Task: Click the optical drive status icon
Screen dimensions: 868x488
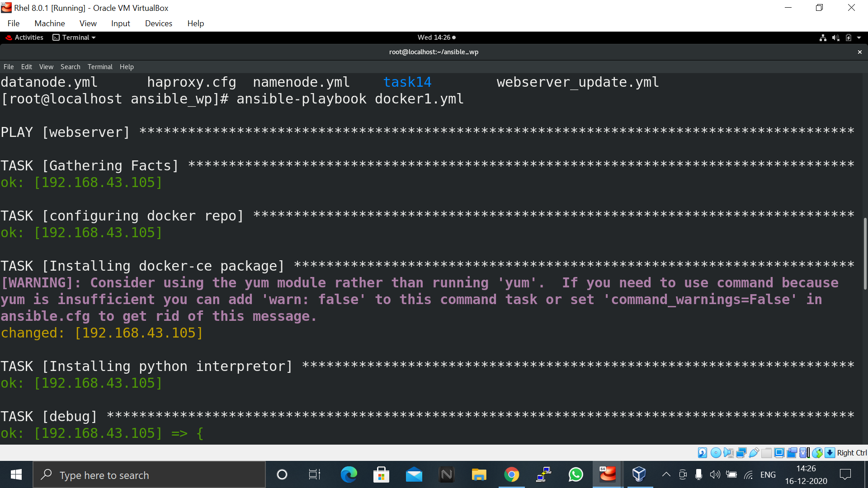Action: coord(716,453)
